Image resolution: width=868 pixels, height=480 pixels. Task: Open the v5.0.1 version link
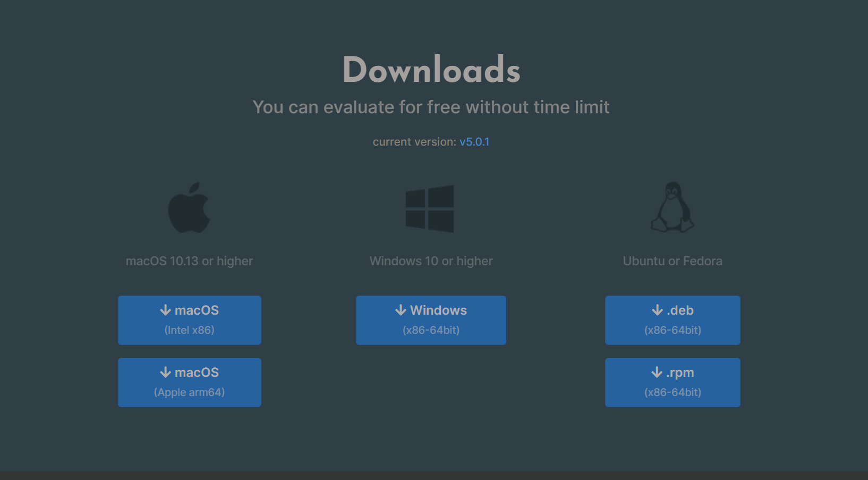pos(474,142)
